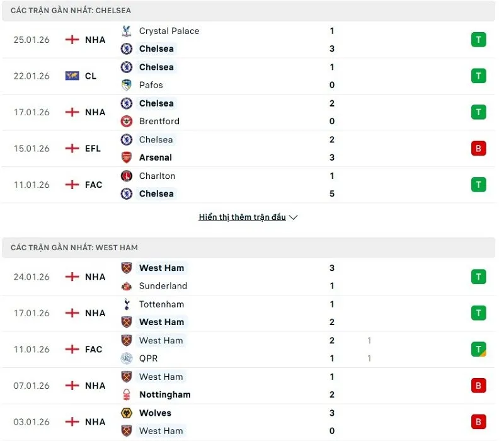Select the split-color result badge for West Ham vs QPR
The image size is (504, 441).
(x=478, y=349)
